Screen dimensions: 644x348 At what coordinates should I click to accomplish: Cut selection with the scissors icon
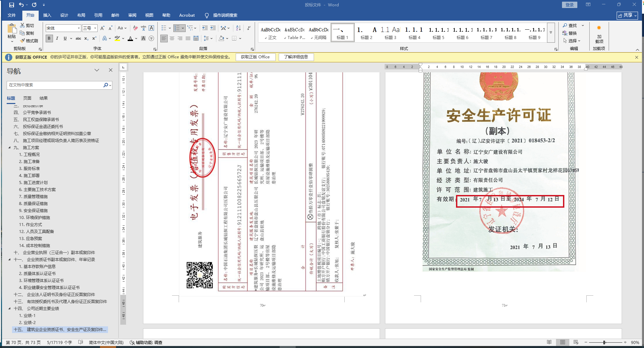point(22,25)
